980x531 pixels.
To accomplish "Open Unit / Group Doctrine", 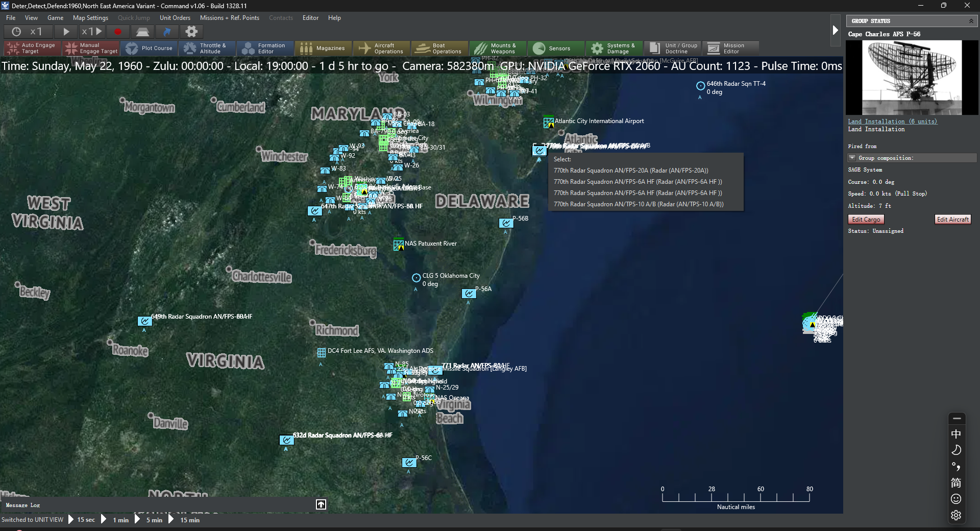I will [673, 48].
